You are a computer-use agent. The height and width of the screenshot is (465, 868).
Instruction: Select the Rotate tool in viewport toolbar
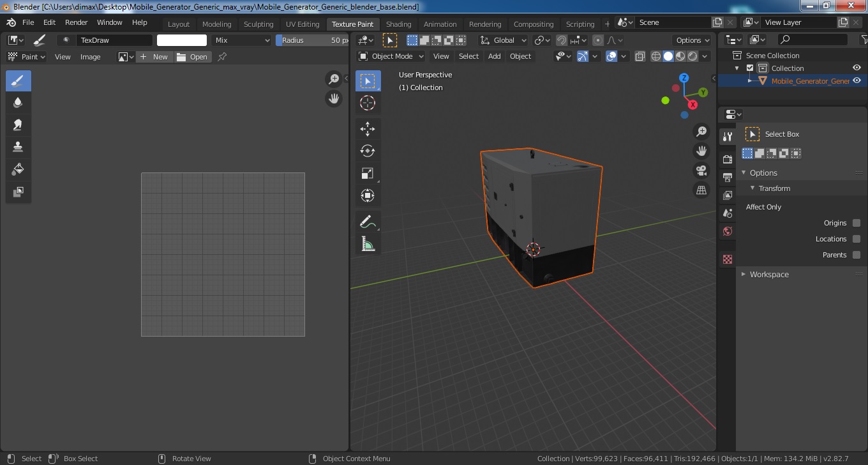(x=368, y=151)
